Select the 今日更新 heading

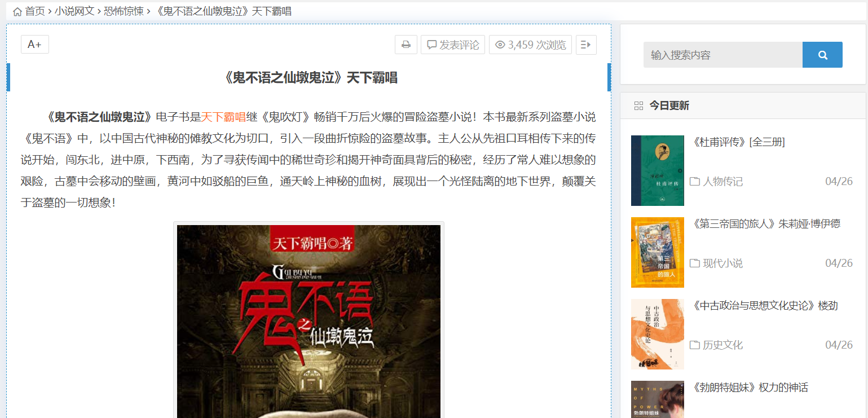pyautogui.click(x=669, y=105)
